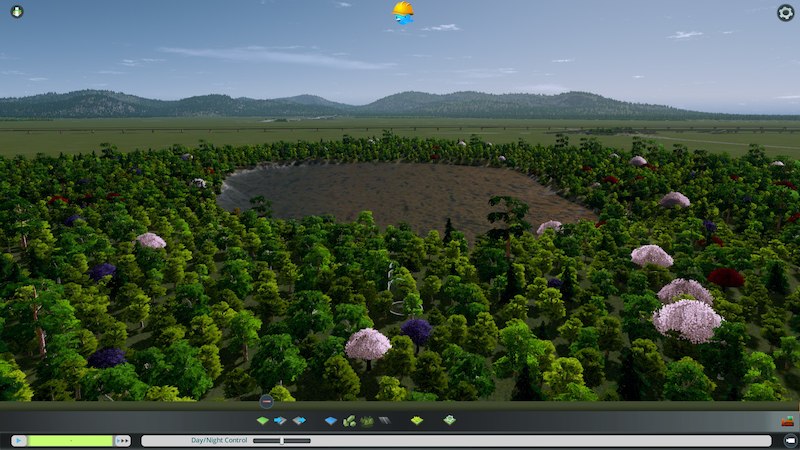Screen dimensions: 800x450
Task: Open the Import Heightmap tool
Action: pyautogui.click(x=280, y=421)
